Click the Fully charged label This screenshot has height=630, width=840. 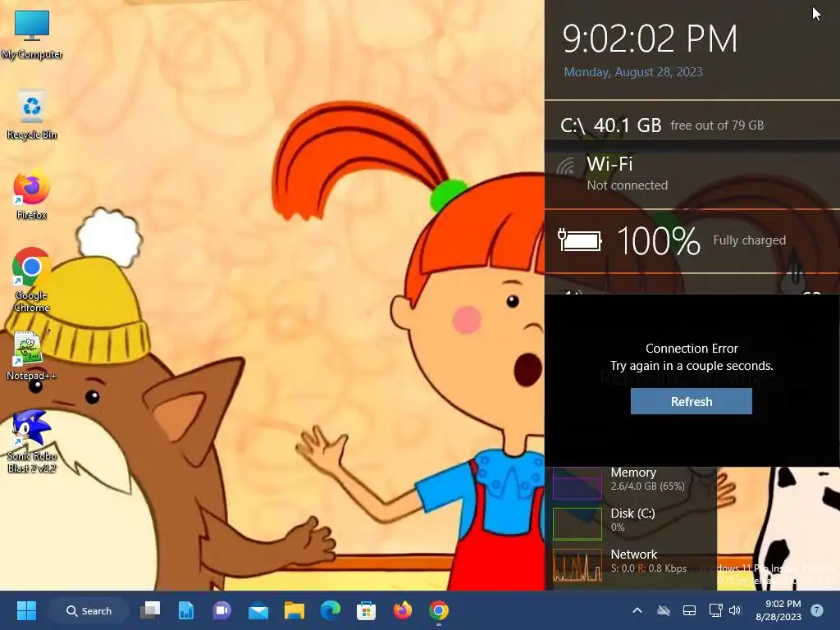pos(749,240)
